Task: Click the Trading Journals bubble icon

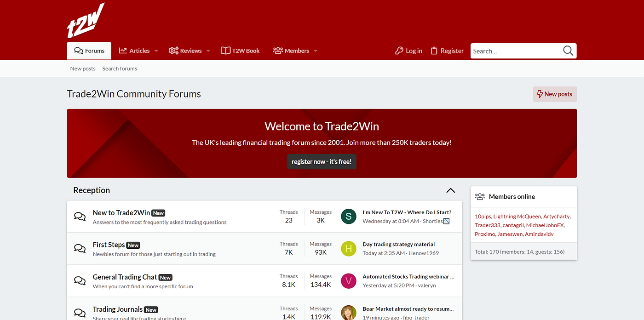Action: coord(80,313)
